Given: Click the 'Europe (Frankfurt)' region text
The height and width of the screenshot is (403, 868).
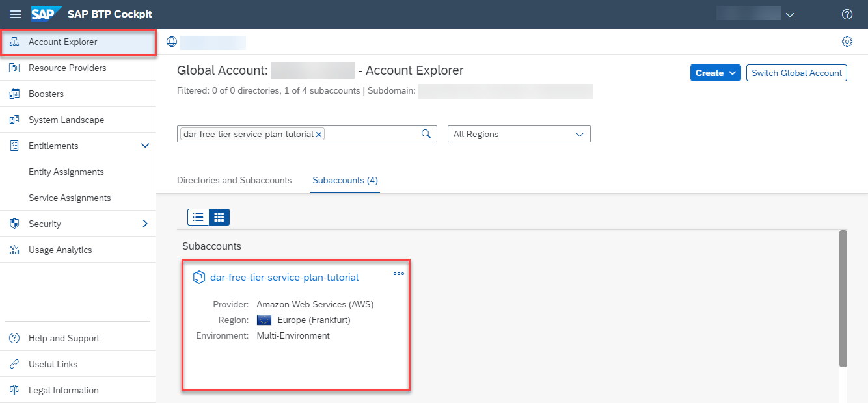Looking at the screenshot, I should [x=314, y=320].
